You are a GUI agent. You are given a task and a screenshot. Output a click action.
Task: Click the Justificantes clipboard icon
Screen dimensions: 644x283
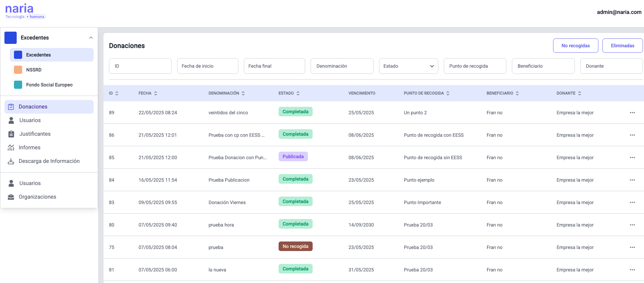pos(11,134)
